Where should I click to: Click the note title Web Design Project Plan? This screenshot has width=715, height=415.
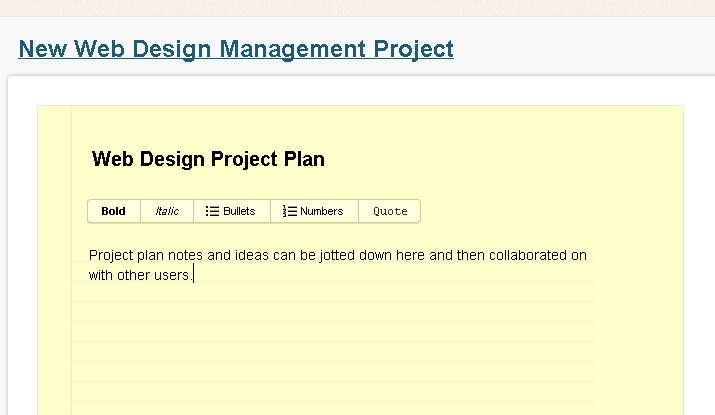pos(208,159)
